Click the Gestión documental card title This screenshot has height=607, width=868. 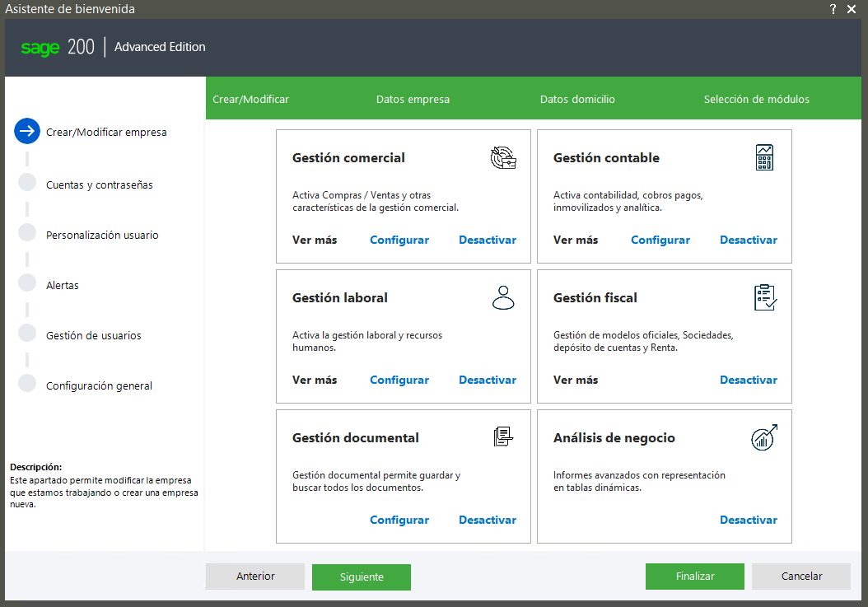click(356, 438)
